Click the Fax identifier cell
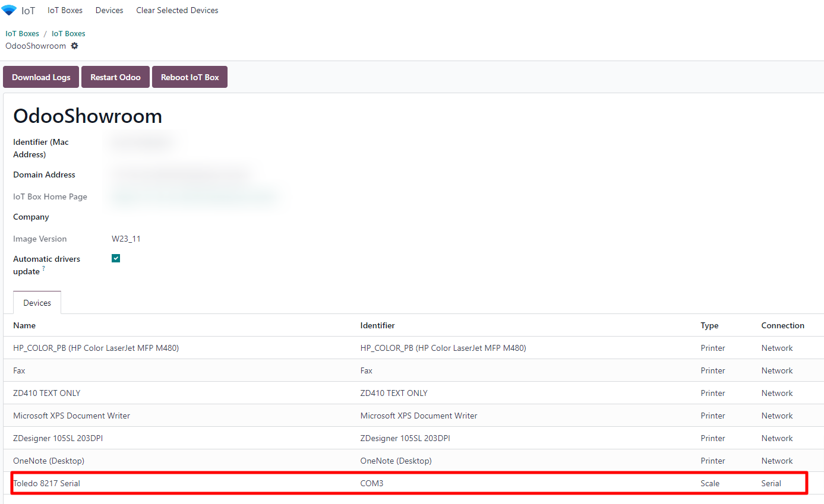 click(367, 370)
